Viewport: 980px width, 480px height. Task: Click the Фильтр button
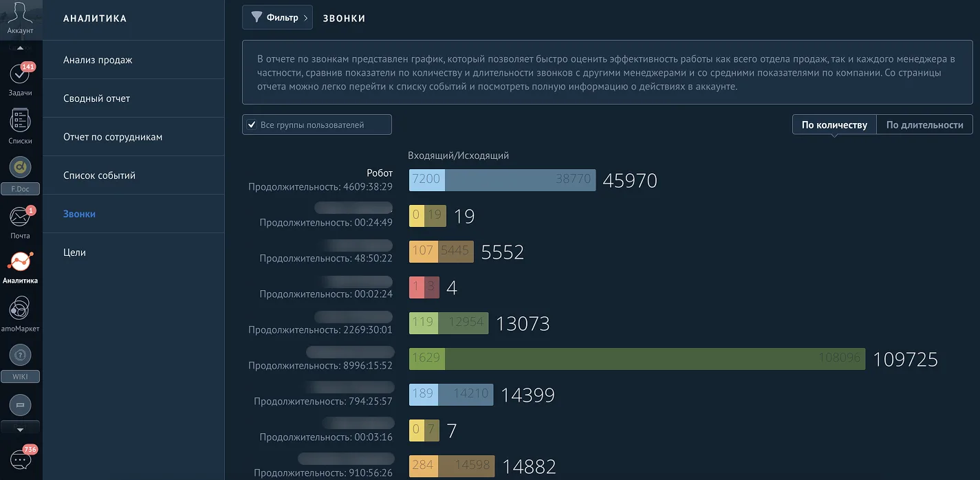(x=278, y=17)
